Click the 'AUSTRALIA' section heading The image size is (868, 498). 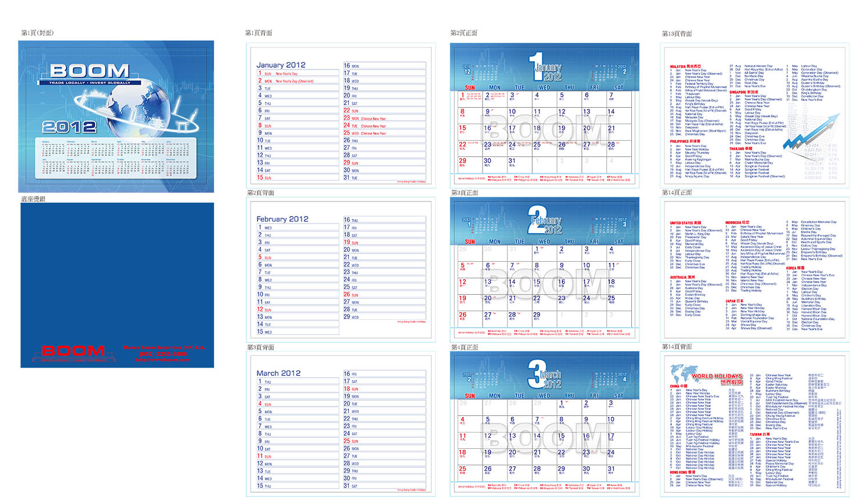point(683,277)
